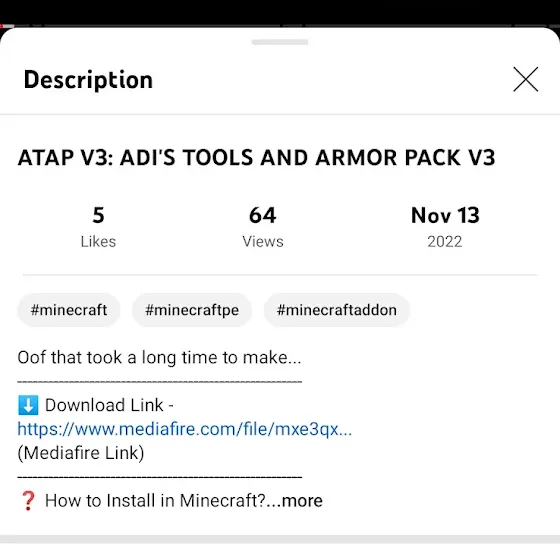Click 'How to Install in Minecraft?' line
The image size is (560, 560).
pos(155,500)
